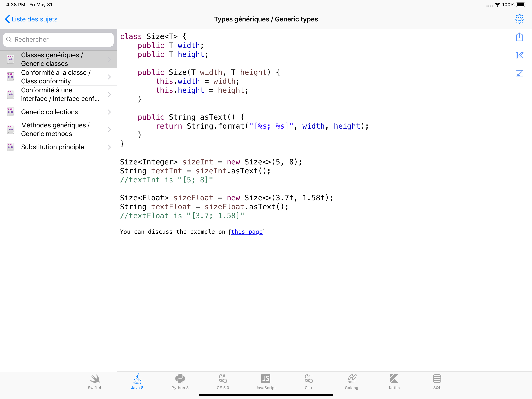
Task: Expand the Class conformity chevron
Action: click(x=109, y=77)
